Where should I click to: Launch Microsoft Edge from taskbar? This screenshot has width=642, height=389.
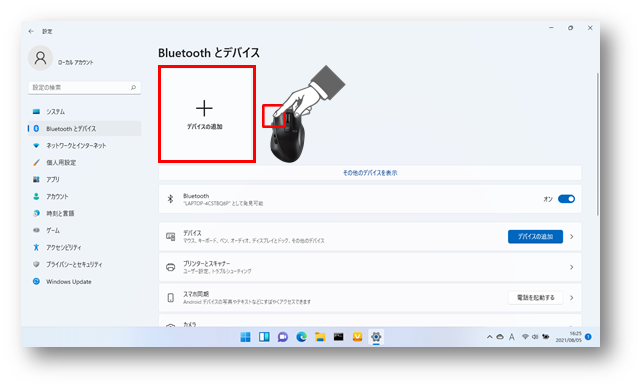(301, 337)
